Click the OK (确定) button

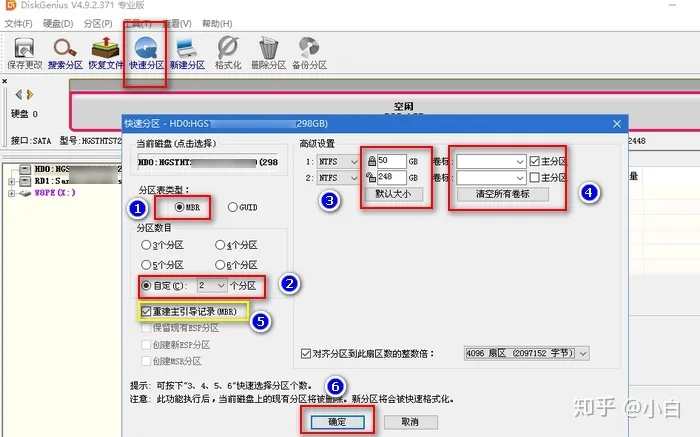(337, 422)
